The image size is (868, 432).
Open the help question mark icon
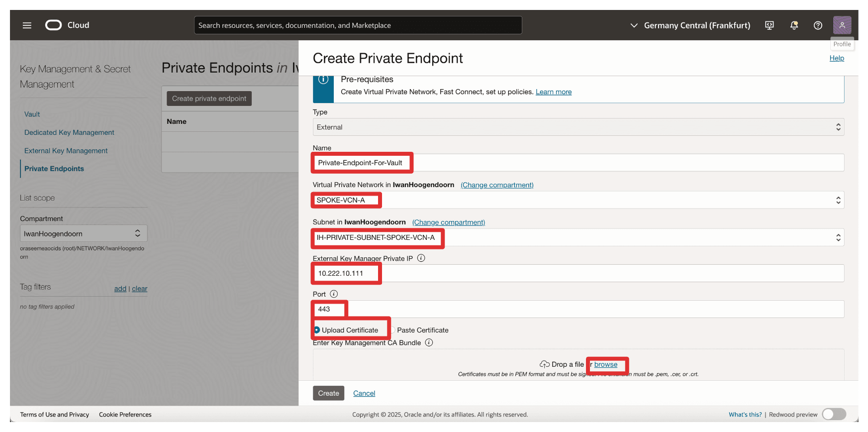818,25
